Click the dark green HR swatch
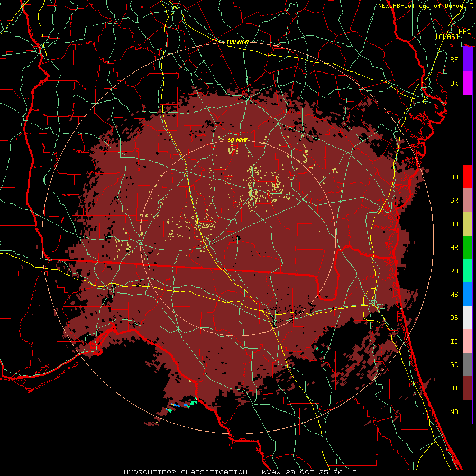Image resolution: width=476 pixels, height=476 pixels. pyautogui.click(x=467, y=248)
